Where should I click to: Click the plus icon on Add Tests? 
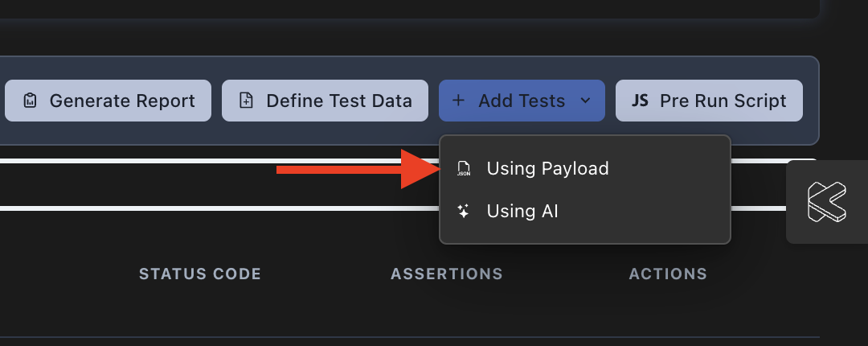click(458, 101)
